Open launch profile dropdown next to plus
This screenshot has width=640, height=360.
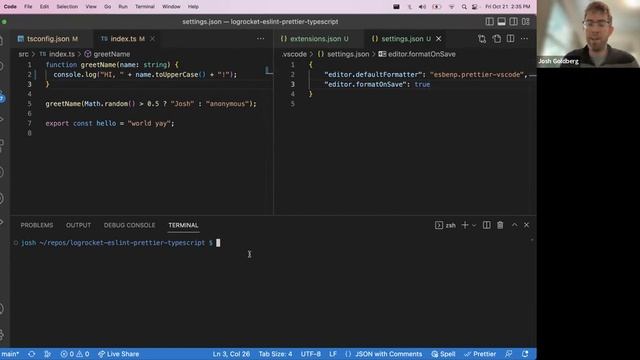(474, 225)
